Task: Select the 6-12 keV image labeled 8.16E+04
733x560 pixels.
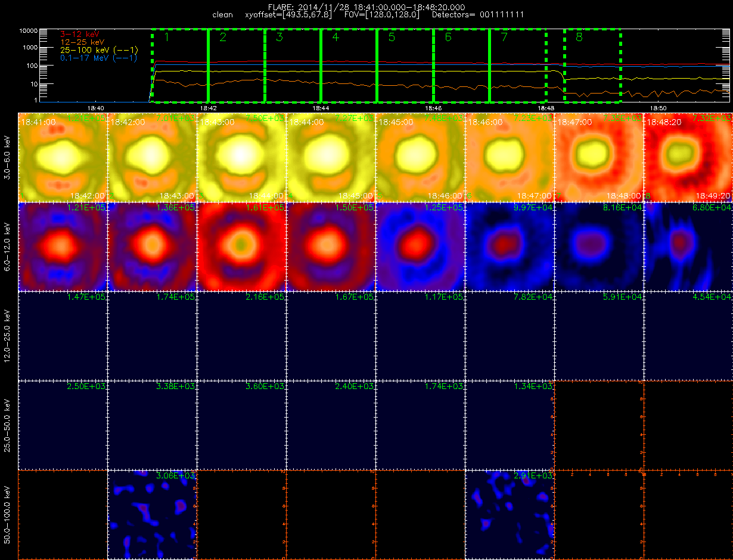Action: [600, 247]
